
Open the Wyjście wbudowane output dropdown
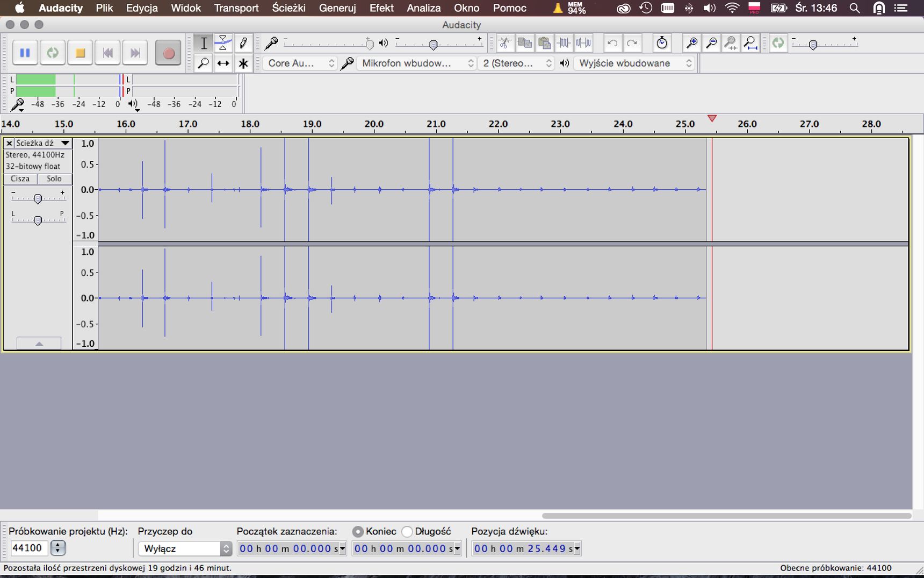(634, 63)
